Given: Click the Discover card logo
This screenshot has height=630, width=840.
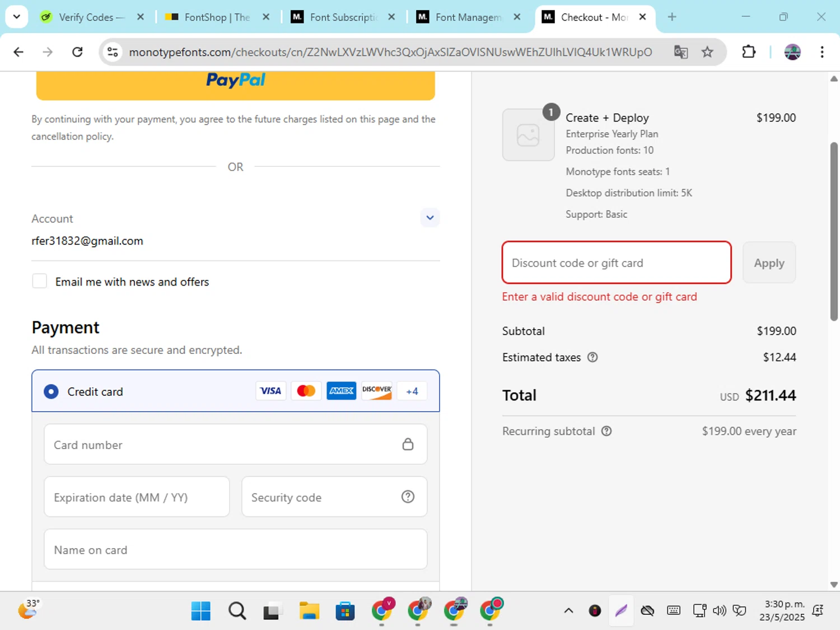Looking at the screenshot, I should [x=377, y=391].
